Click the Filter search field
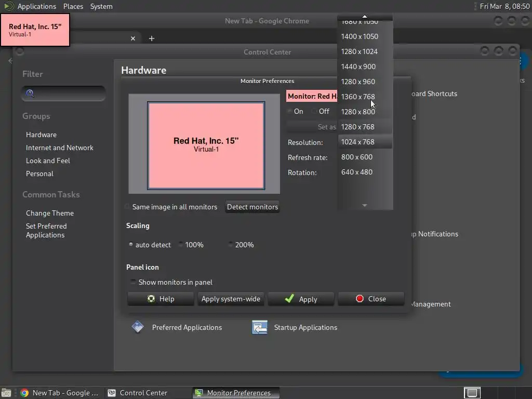 (x=63, y=94)
